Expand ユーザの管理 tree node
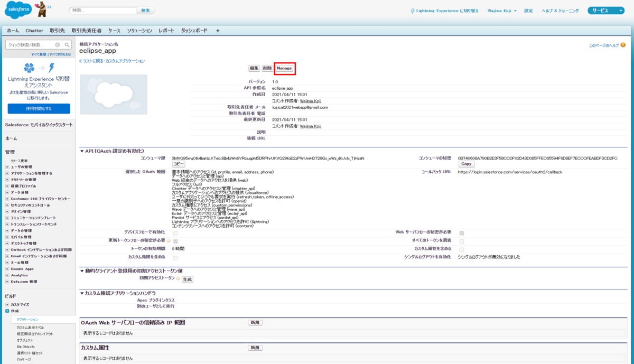634x364 pixels. click(x=7, y=167)
